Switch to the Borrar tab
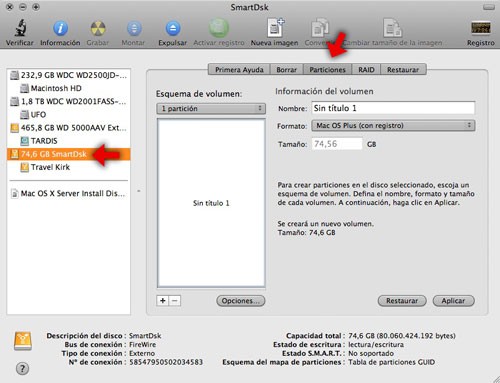The height and width of the screenshot is (383, 500). (286, 70)
